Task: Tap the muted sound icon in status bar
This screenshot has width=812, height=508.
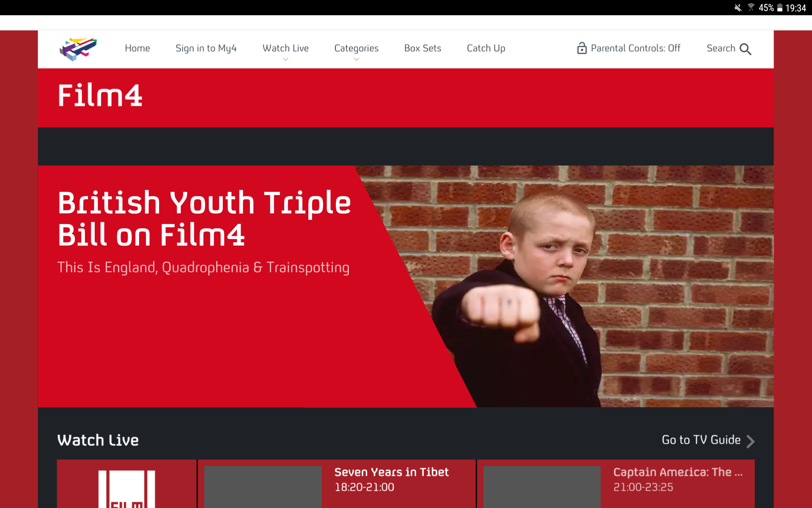Action: click(738, 8)
